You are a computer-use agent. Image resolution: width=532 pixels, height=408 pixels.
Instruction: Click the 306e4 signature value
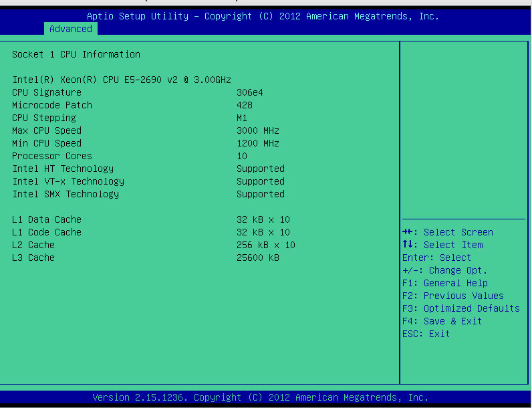(250, 92)
